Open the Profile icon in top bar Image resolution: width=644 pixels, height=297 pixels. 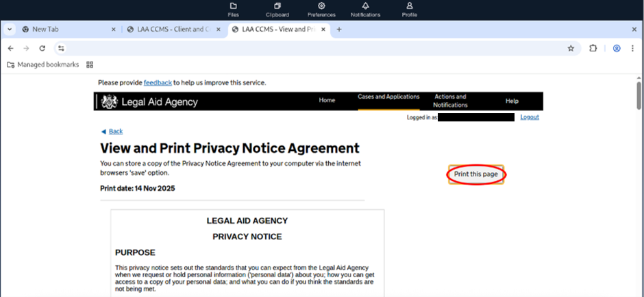coord(410,9)
